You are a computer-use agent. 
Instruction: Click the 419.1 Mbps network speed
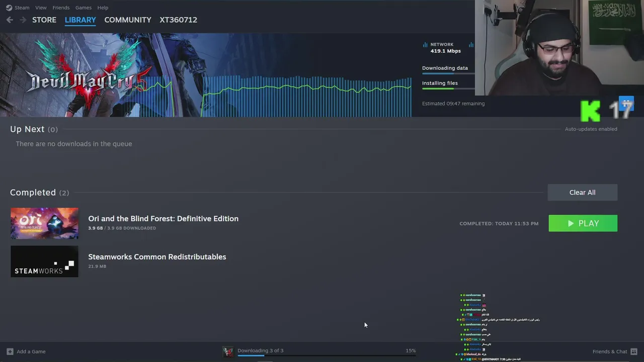click(445, 51)
